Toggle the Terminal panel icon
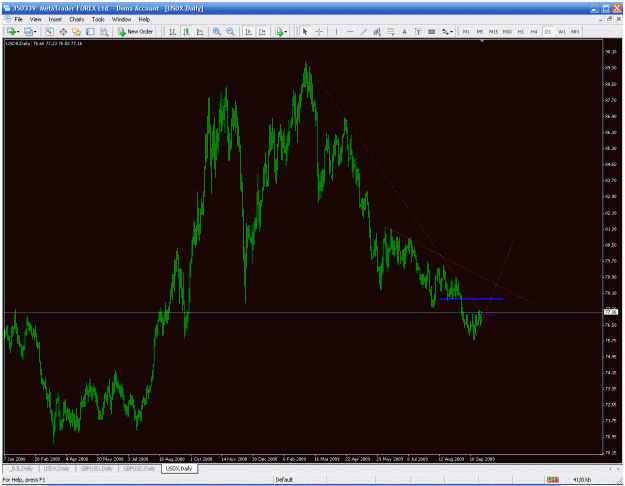625x486 pixels. [90, 31]
